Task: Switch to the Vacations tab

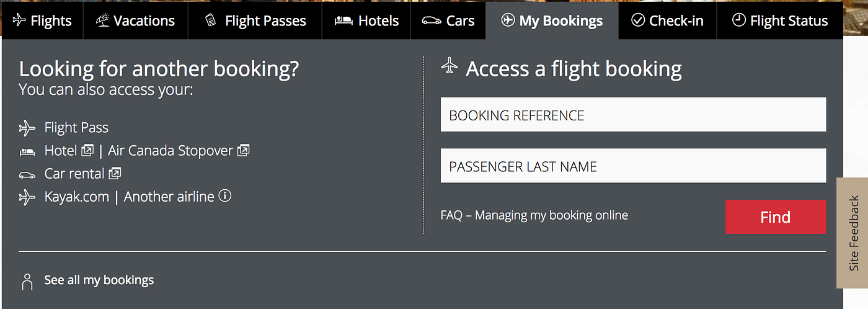Action: pos(135,20)
